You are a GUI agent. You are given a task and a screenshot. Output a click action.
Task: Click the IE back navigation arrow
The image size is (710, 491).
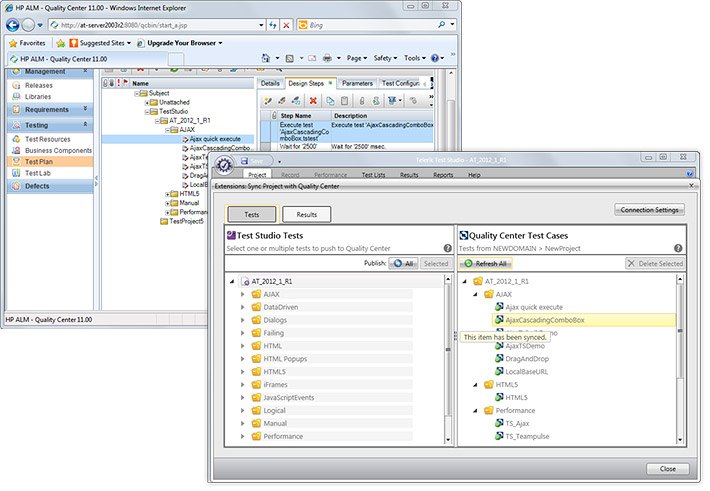coord(13,25)
